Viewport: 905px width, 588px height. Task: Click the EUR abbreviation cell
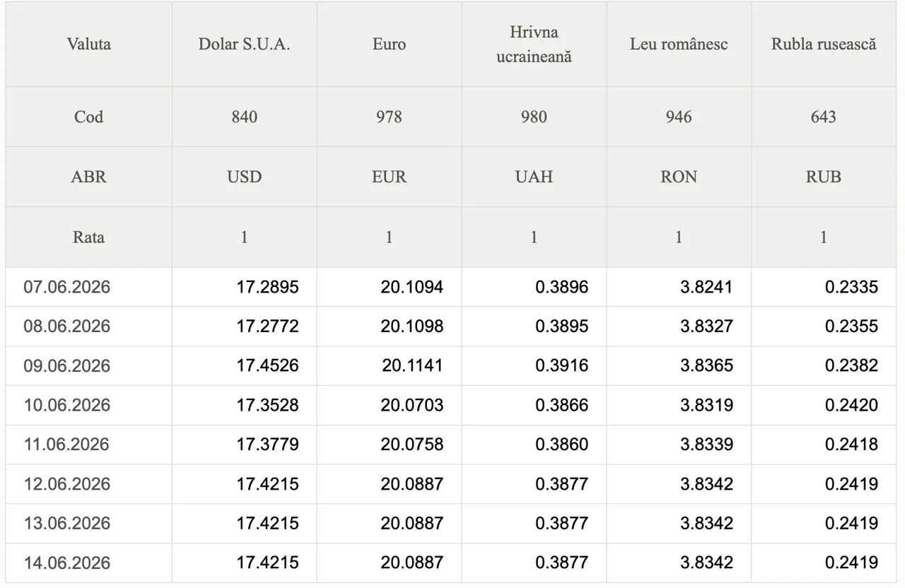[389, 177]
